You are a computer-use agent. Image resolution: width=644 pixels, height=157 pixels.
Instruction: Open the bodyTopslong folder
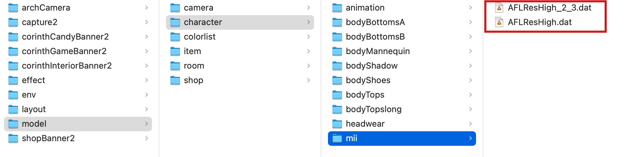click(374, 109)
